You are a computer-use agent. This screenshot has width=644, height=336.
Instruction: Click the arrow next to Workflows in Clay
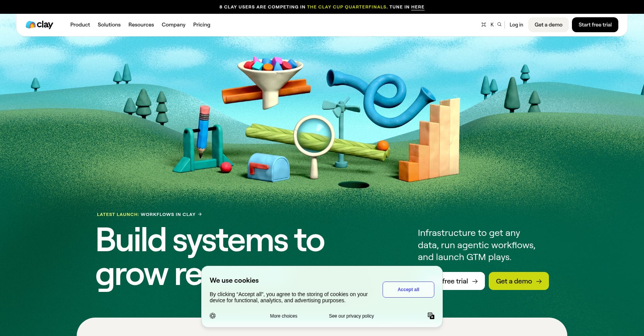200,214
